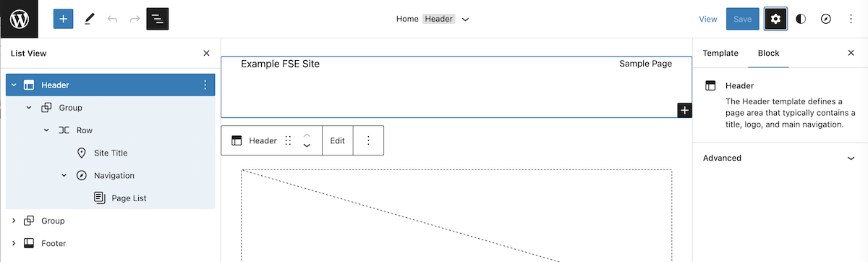Image resolution: width=868 pixels, height=262 pixels.
Task: Click the View link
Action: pos(708,19)
